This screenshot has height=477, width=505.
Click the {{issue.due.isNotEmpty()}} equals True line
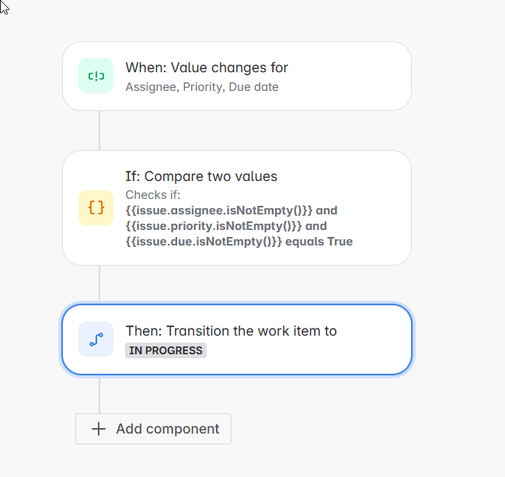pos(239,241)
